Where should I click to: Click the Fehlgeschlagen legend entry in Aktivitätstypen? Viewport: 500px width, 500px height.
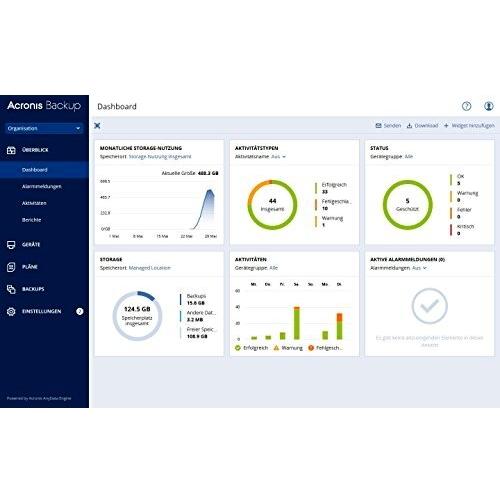click(x=333, y=205)
